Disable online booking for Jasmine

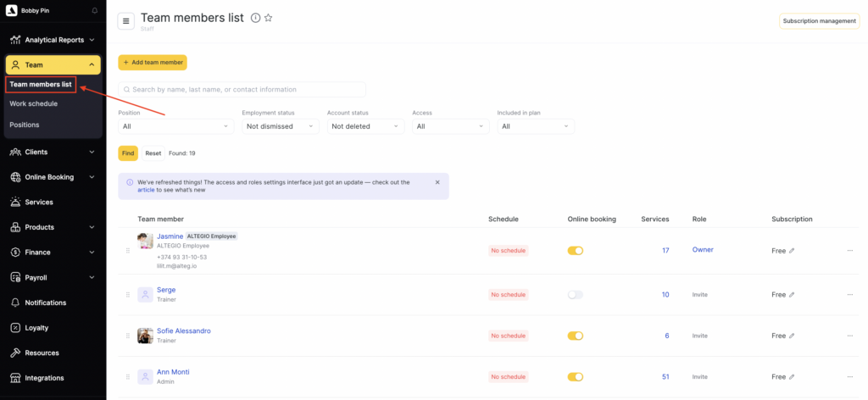click(576, 251)
